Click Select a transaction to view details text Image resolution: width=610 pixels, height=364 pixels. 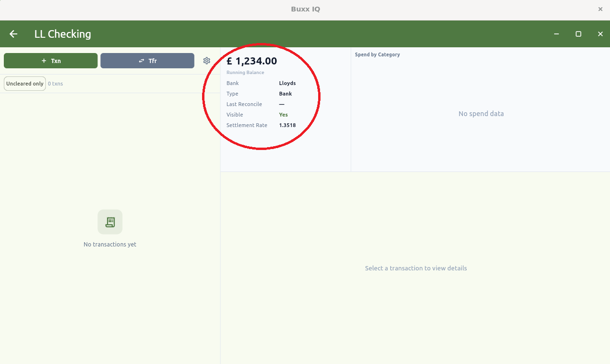(x=416, y=268)
